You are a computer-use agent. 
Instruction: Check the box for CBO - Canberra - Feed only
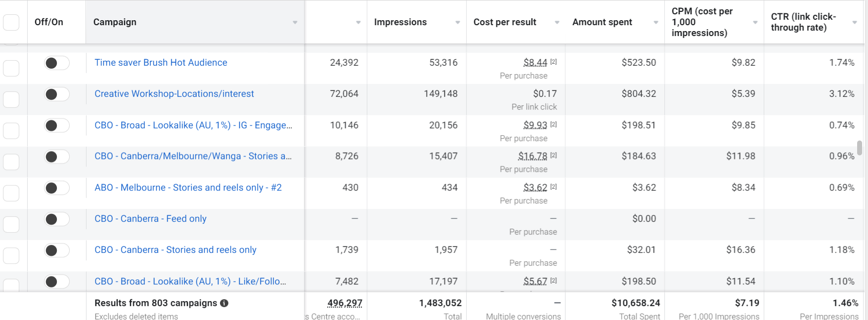coord(11,224)
